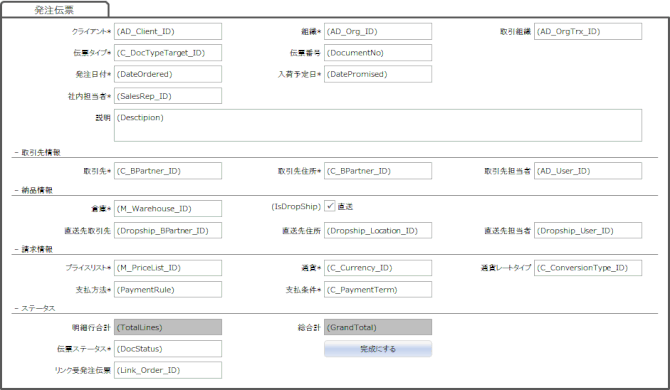Click the DocStatus field
This screenshot has height=390, width=670.
pos(168,349)
